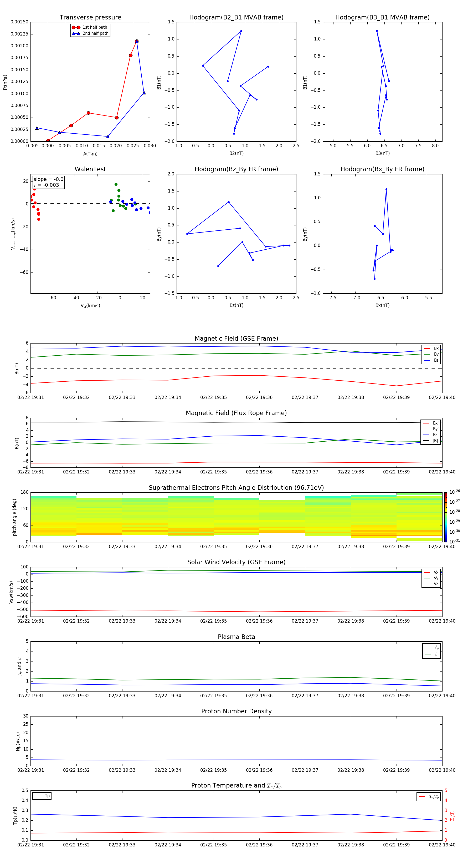Screen dimensions: 473x868
Task: Click the 'Bz' legend entry in GSE panel
Action: tap(431, 360)
